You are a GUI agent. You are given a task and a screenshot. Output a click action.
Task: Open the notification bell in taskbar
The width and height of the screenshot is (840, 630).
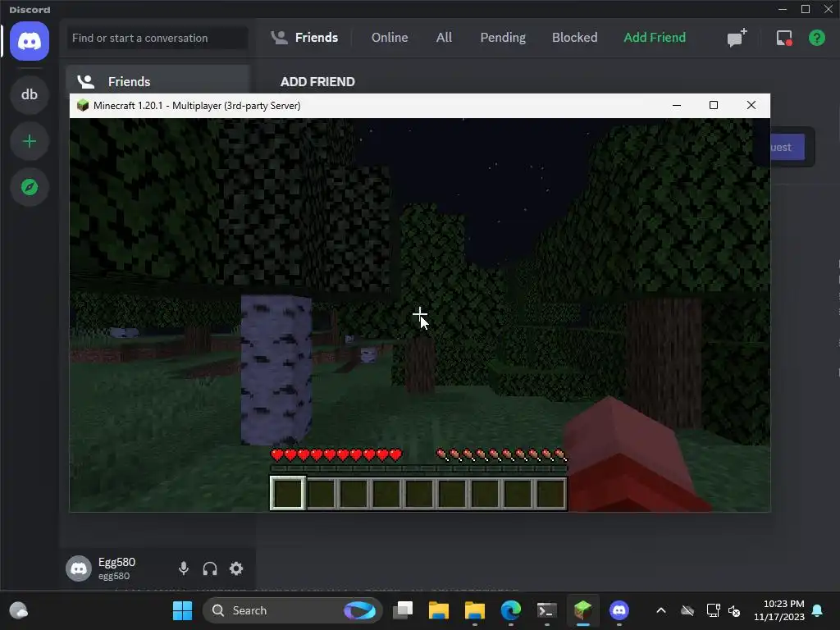(818, 610)
